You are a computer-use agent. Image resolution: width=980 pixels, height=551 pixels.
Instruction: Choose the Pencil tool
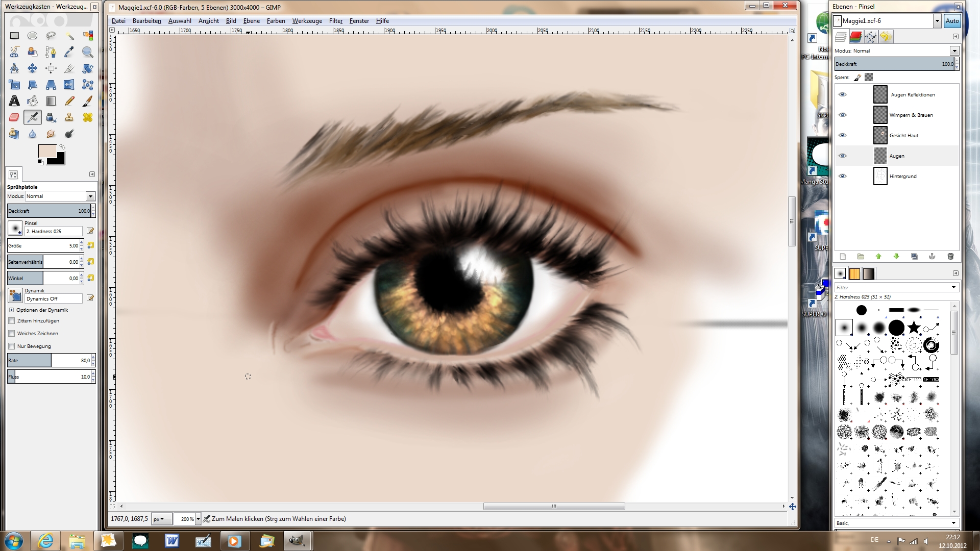(x=69, y=101)
